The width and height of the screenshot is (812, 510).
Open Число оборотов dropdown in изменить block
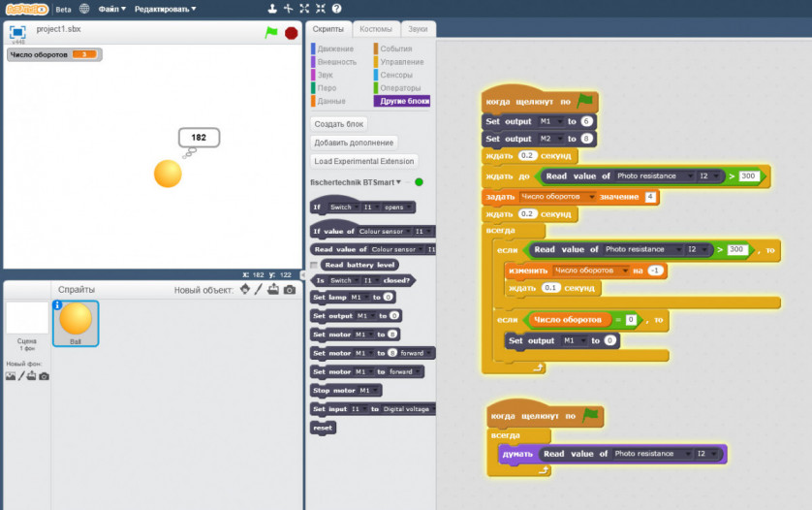point(591,271)
